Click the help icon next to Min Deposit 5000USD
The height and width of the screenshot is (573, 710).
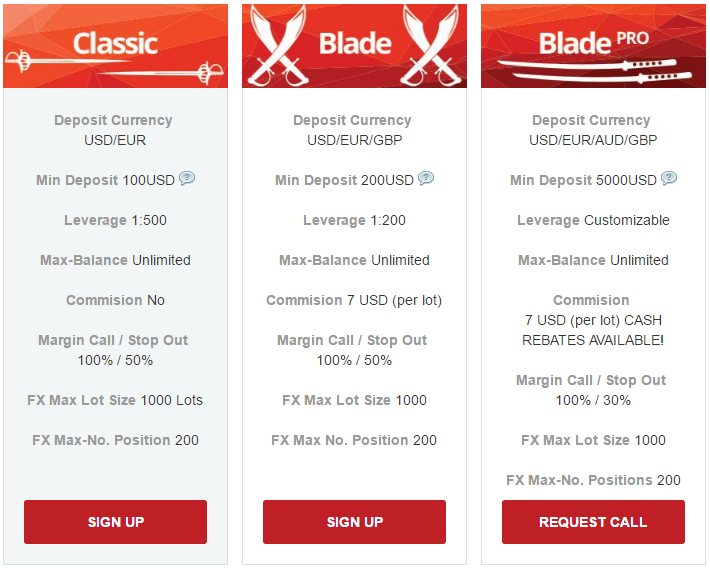coord(669,178)
